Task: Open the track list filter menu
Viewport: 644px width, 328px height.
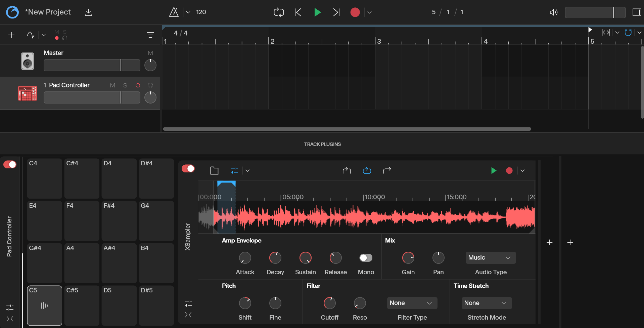Action: point(150,35)
